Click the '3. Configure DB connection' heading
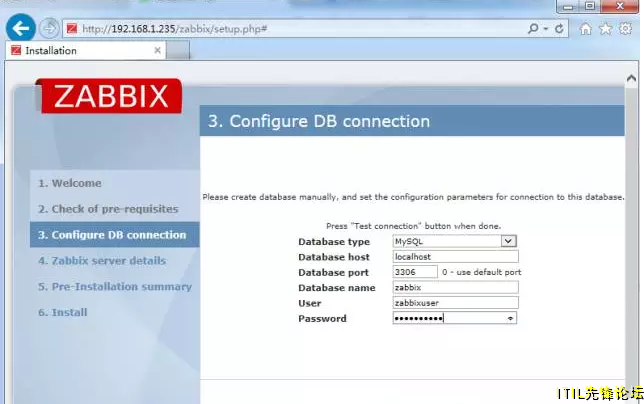The height and width of the screenshot is (404, 644). [x=319, y=121]
